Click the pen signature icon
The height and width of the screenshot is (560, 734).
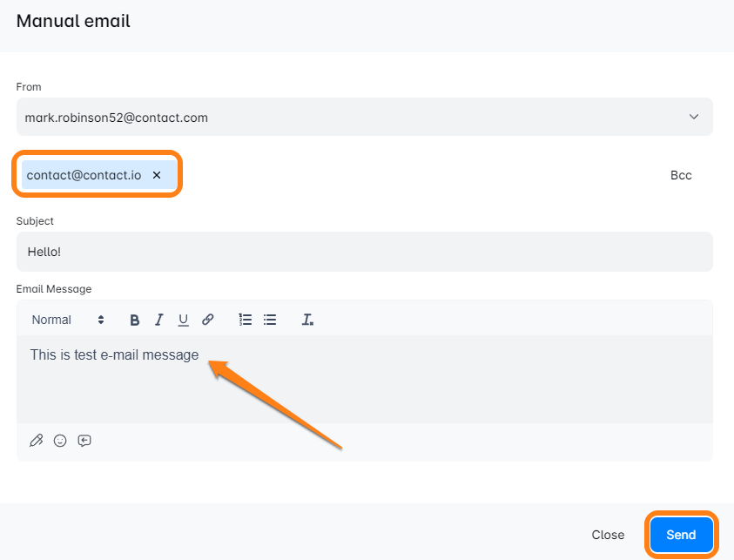pyautogui.click(x=36, y=441)
